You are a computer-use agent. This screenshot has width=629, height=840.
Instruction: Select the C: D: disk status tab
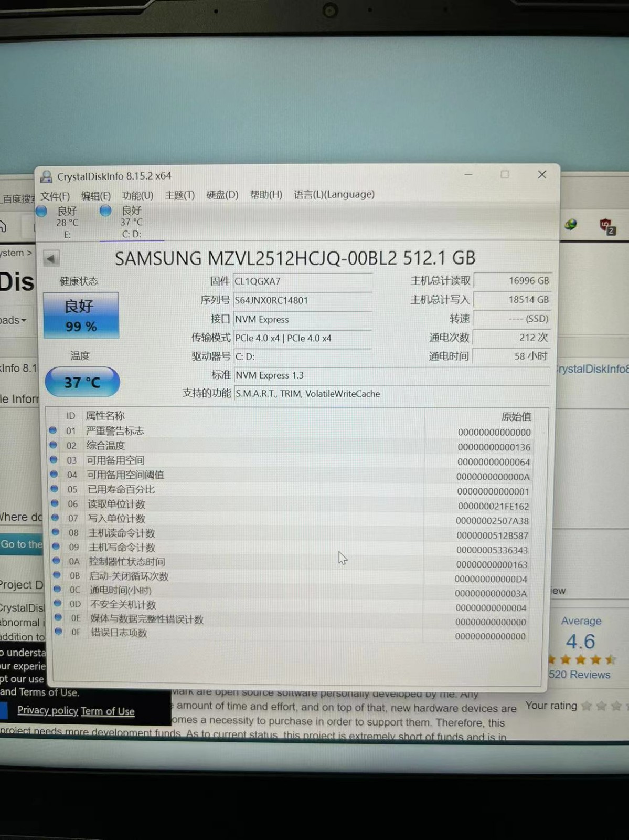(x=131, y=222)
